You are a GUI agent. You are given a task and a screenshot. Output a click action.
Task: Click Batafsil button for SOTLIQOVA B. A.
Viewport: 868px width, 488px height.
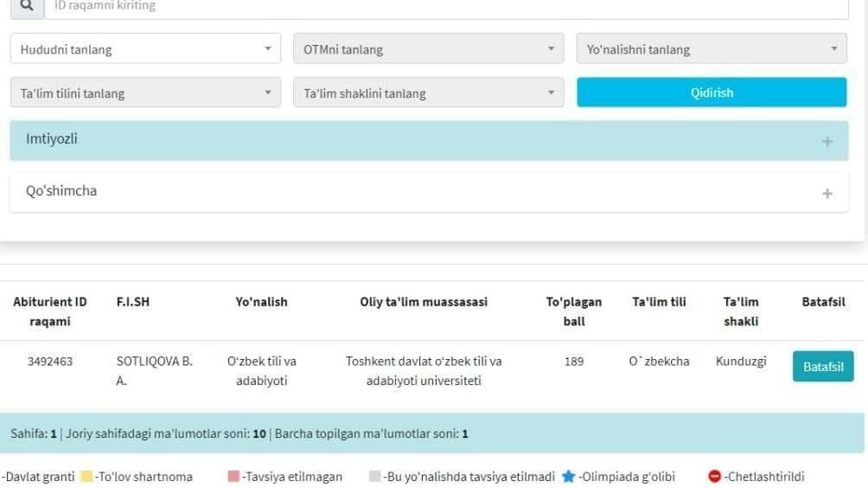(822, 367)
